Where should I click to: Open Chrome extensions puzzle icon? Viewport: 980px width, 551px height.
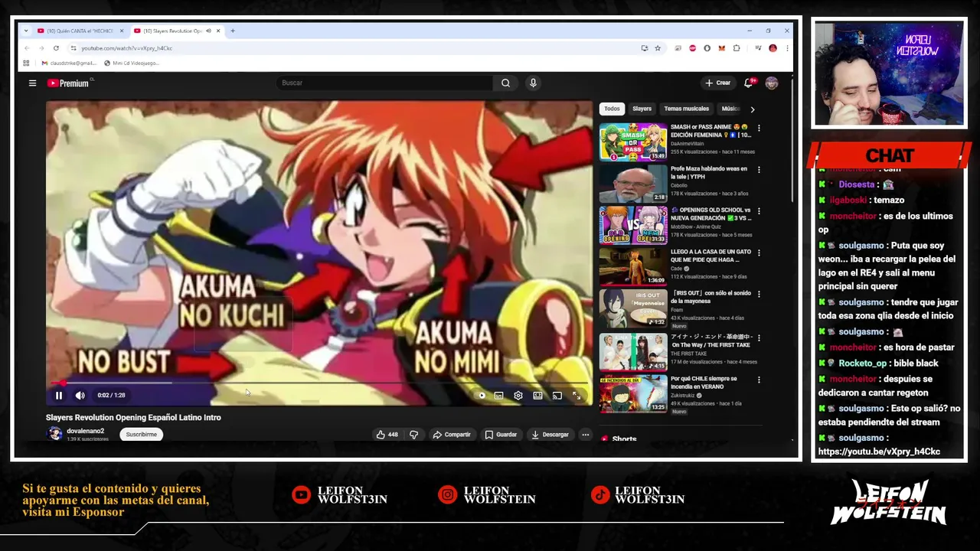click(x=737, y=48)
